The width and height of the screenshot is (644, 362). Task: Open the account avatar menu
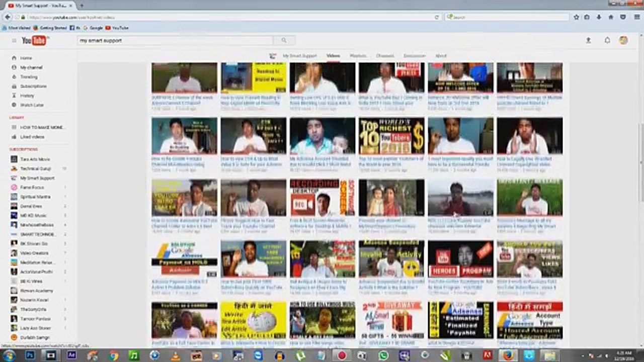(x=623, y=40)
